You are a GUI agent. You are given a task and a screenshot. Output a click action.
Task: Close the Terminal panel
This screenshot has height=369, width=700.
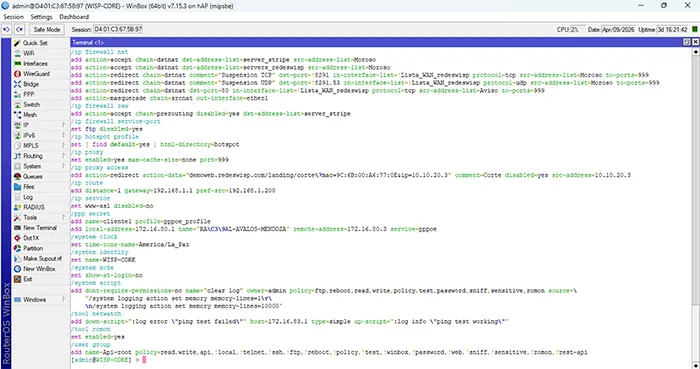696,42
